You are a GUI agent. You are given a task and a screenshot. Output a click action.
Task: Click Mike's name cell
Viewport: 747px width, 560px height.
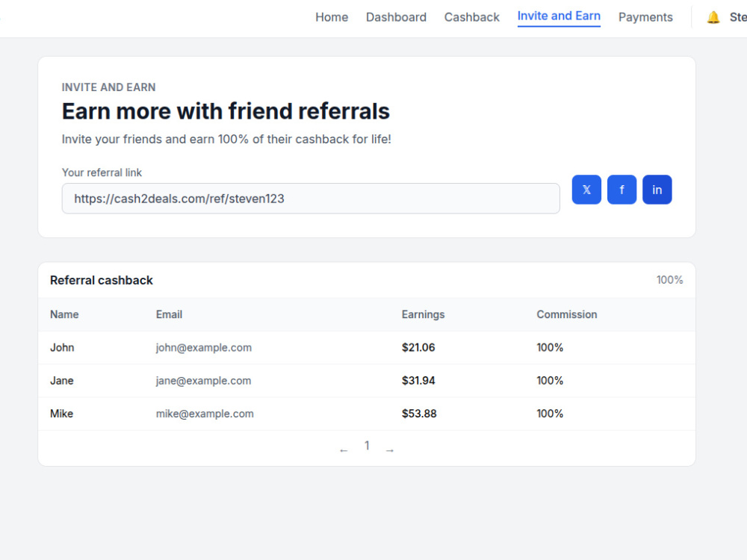point(61,414)
